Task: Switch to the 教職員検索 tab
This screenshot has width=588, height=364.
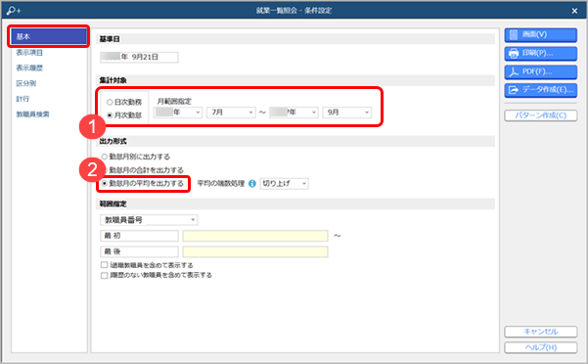Action: 32,114
